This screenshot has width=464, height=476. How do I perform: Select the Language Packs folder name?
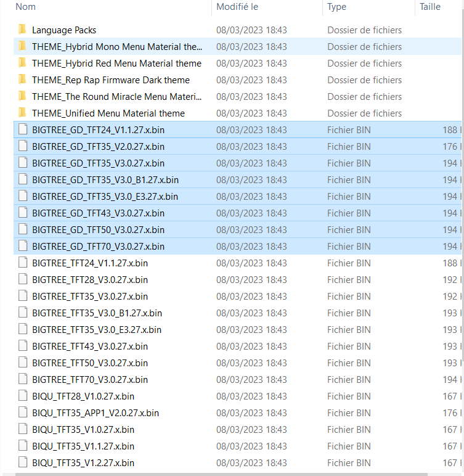point(64,30)
